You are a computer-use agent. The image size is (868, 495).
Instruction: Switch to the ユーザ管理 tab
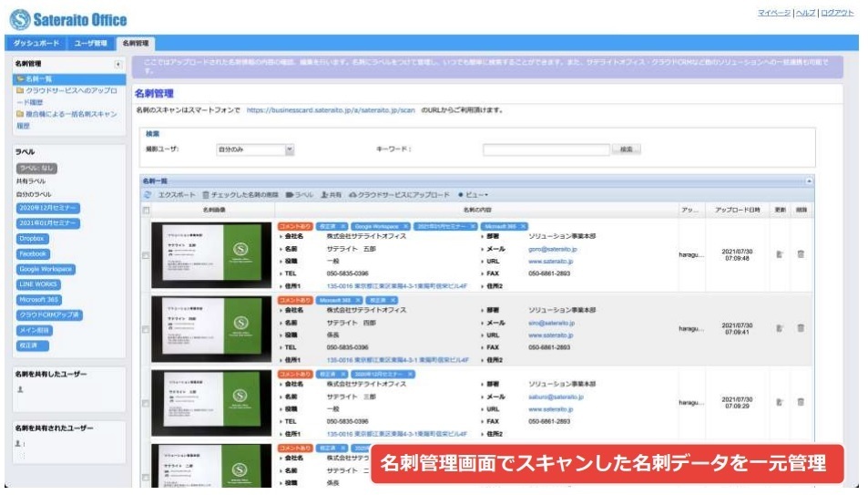[91, 43]
